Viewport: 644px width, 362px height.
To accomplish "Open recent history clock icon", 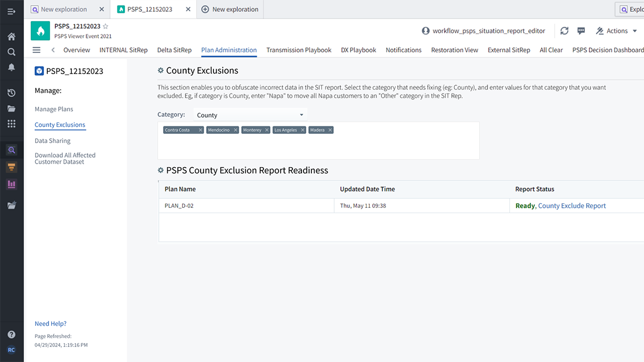I will 11,93.
